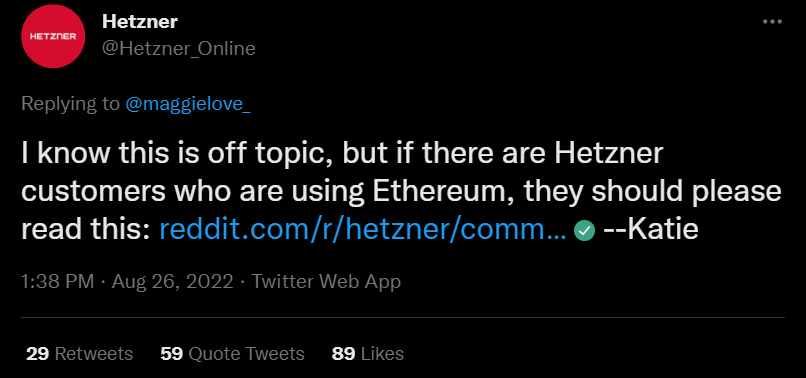Click the 'read this:' text

click(x=86, y=229)
